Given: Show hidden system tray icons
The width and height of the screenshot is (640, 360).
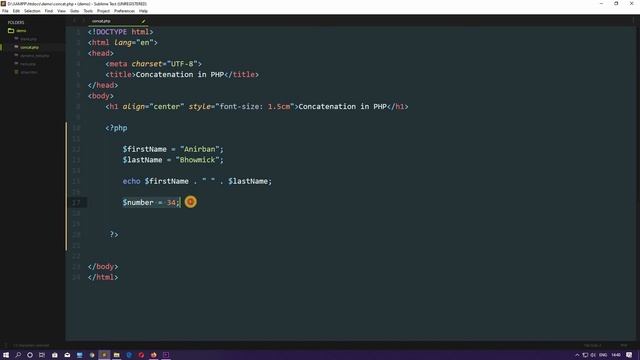Looking at the screenshot, I should [x=577, y=355].
